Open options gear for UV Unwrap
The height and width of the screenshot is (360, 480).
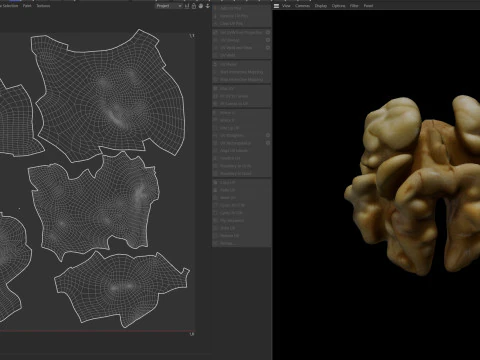tap(268, 40)
